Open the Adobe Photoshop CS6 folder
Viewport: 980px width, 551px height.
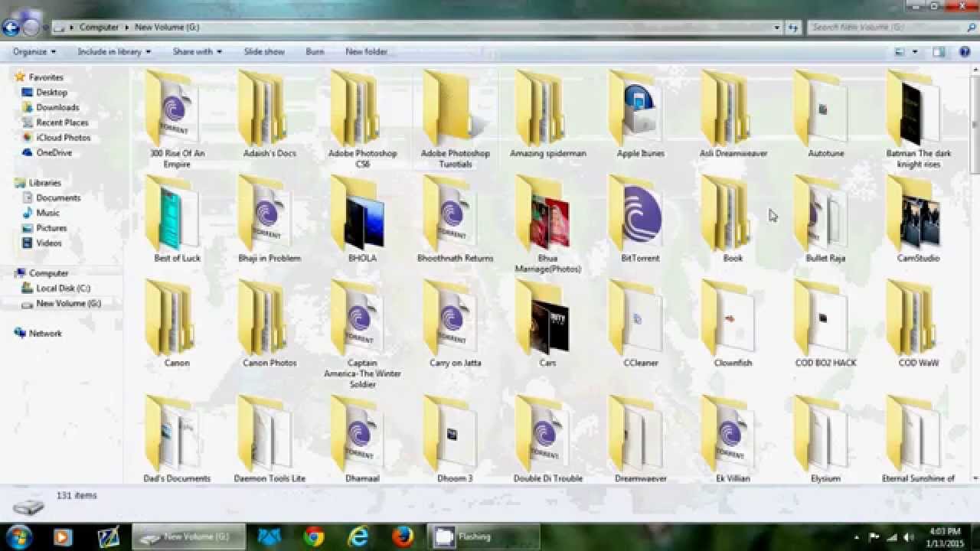click(x=362, y=119)
